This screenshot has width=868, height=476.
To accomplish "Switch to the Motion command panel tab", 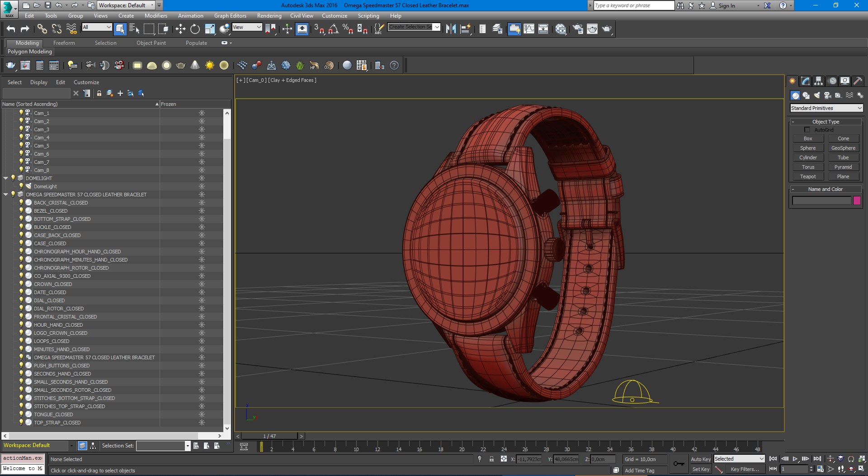I will coord(832,81).
